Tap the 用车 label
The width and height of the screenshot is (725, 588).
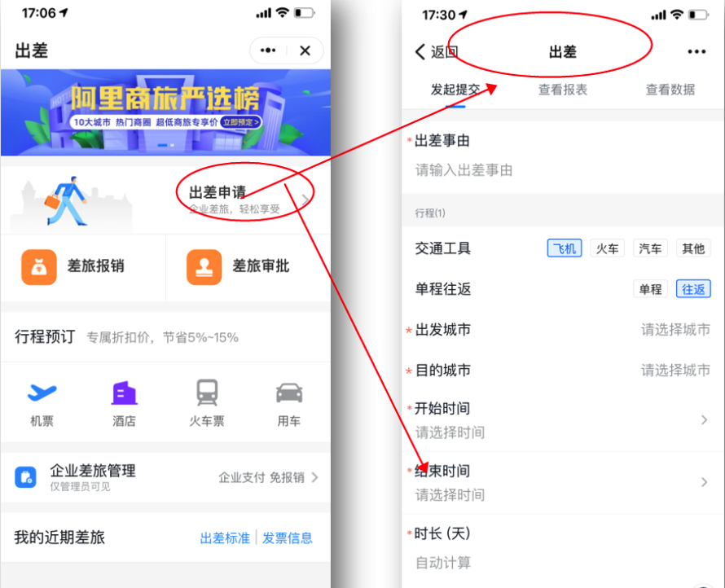coord(289,421)
